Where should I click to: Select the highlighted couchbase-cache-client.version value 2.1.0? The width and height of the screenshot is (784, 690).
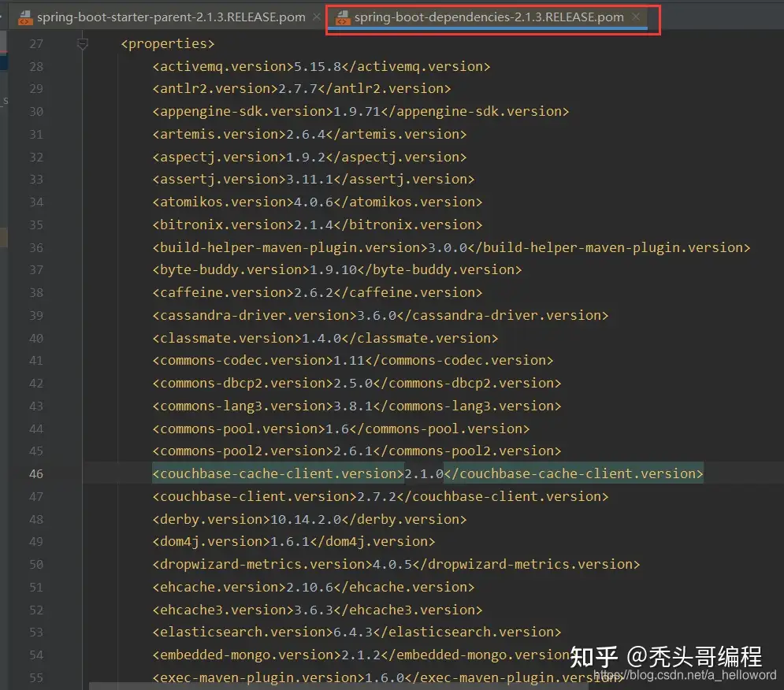click(425, 473)
